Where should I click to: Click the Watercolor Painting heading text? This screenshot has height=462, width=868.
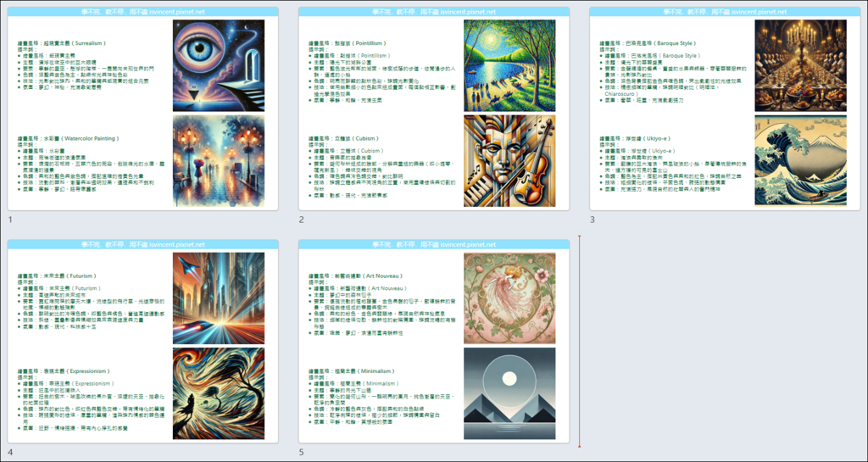[x=68, y=138]
